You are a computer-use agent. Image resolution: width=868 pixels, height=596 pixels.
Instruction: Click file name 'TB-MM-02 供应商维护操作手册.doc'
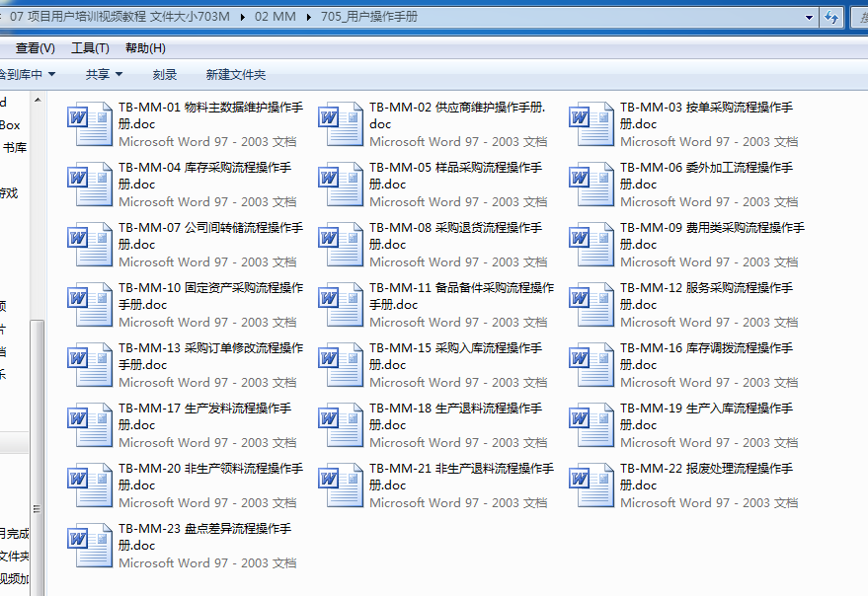(x=457, y=115)
